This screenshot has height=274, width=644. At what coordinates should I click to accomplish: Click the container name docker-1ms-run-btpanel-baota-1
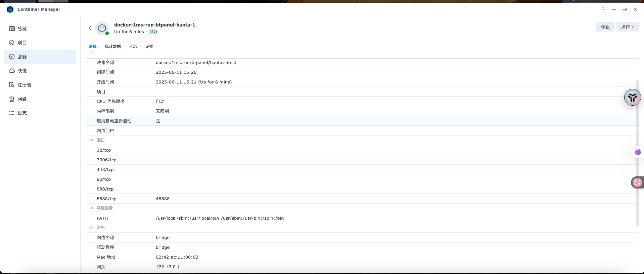click(x=154, y=25)
